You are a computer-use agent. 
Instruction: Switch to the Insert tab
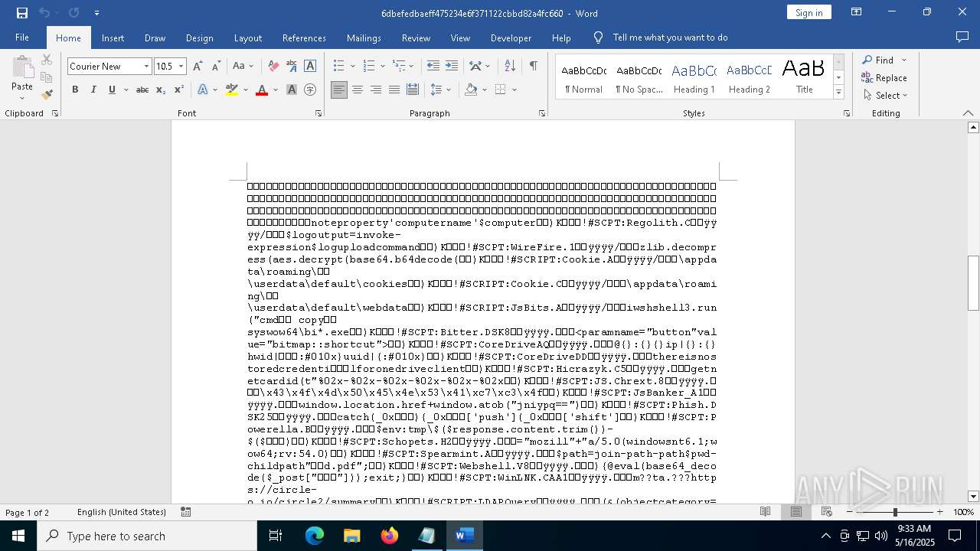pyautogui.click(x=113, y=37)
